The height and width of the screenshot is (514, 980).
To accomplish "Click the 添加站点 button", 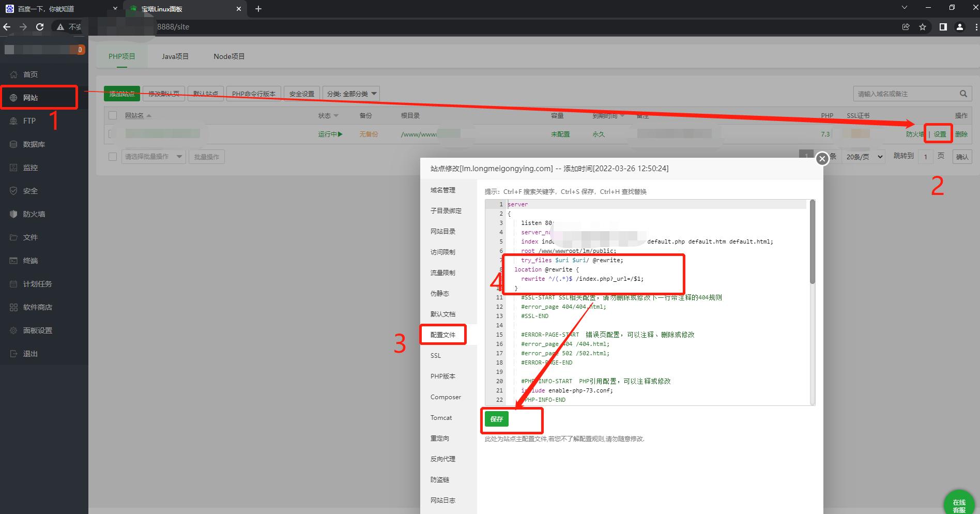I will (x=122, y=94).
